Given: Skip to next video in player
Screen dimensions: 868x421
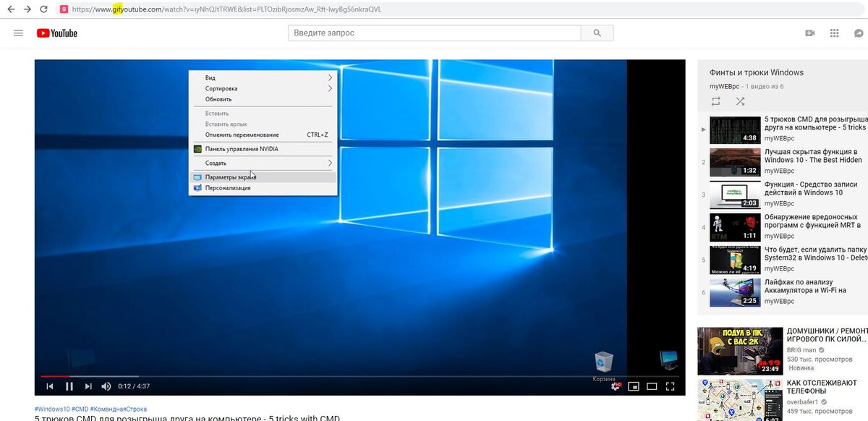Looking at the screenshot, I should 88,386.
